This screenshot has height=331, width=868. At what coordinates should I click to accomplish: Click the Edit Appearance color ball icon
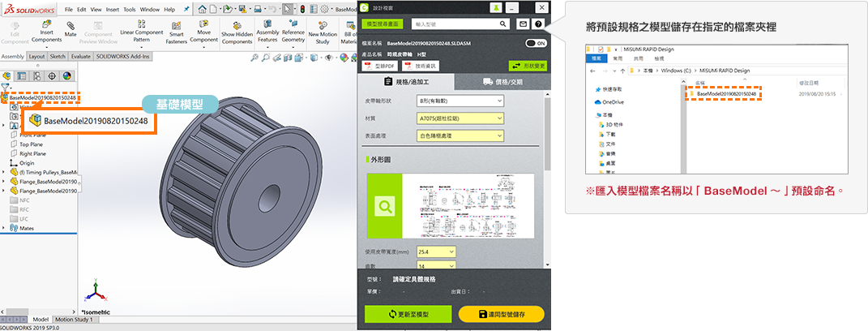pyautogui.click(x=344, y=58)
